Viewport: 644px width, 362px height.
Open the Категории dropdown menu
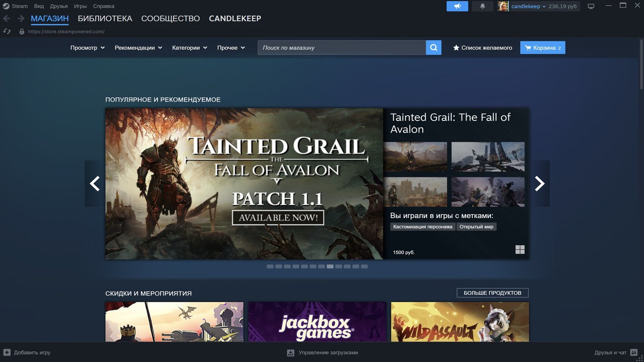coord(190,48)
